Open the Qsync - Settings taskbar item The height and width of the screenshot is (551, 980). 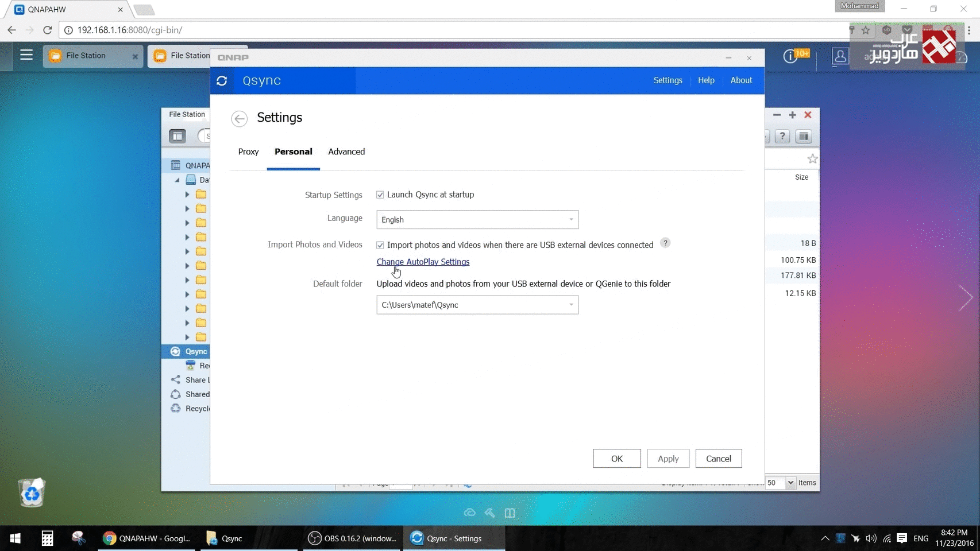pos(454,538)
